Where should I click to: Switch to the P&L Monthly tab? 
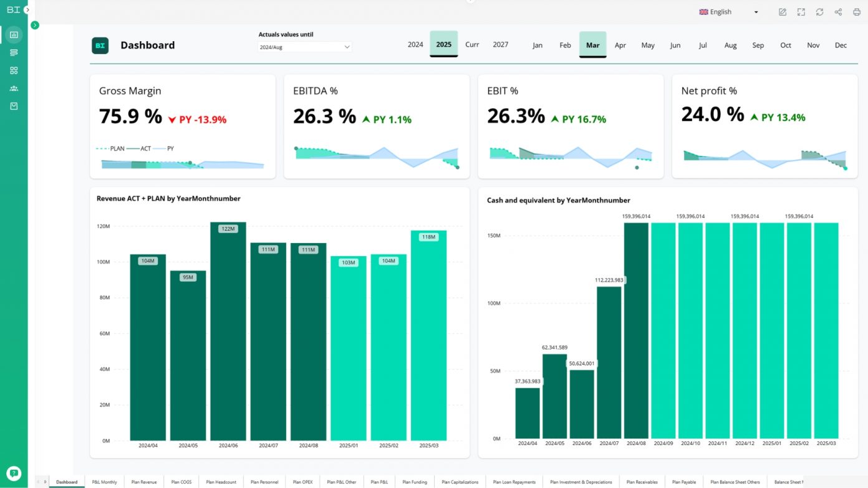coord(104,482)
